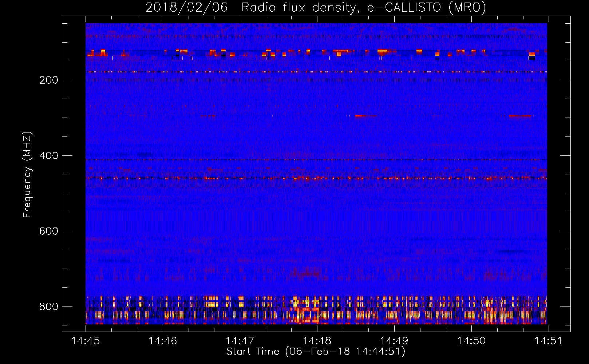Click the 600 frequency tick label
Screen dimensions: 589x364
click(49, 232)
